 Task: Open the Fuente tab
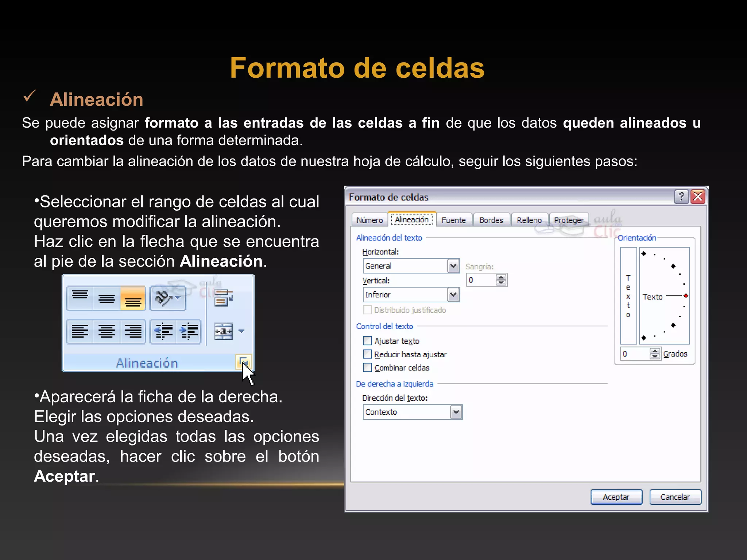pos(454,220)
